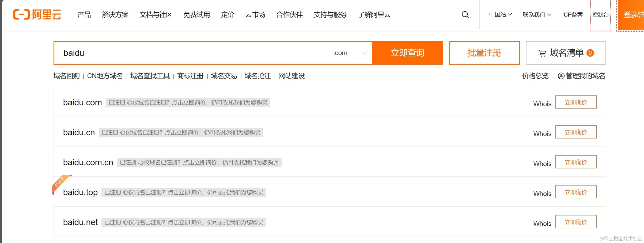
Task: Click Whois for baidu.com.cn
Action: 542,164
